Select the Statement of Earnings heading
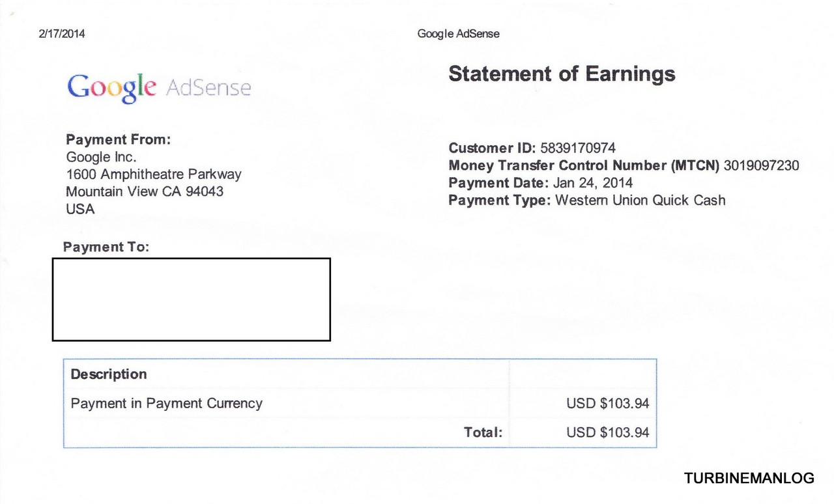The image size is (834, 504). pos(562,74)
